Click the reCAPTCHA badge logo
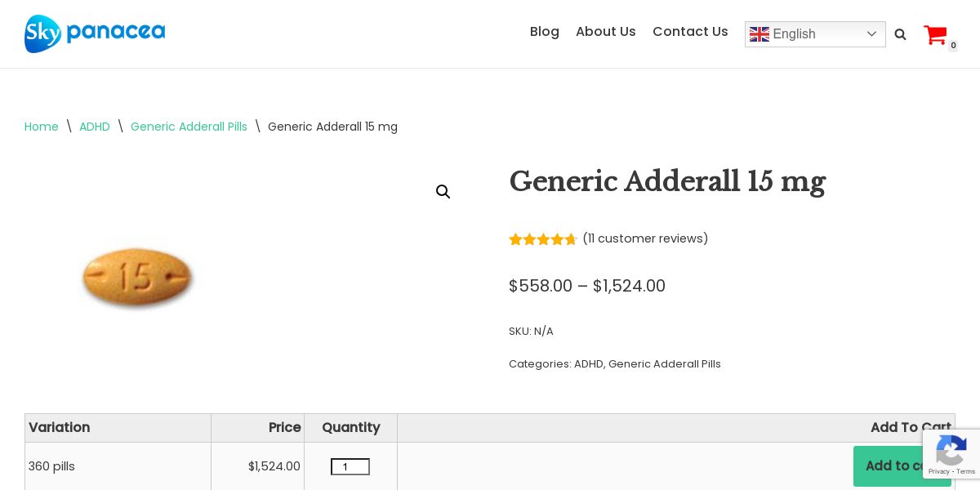 [951, 450]
